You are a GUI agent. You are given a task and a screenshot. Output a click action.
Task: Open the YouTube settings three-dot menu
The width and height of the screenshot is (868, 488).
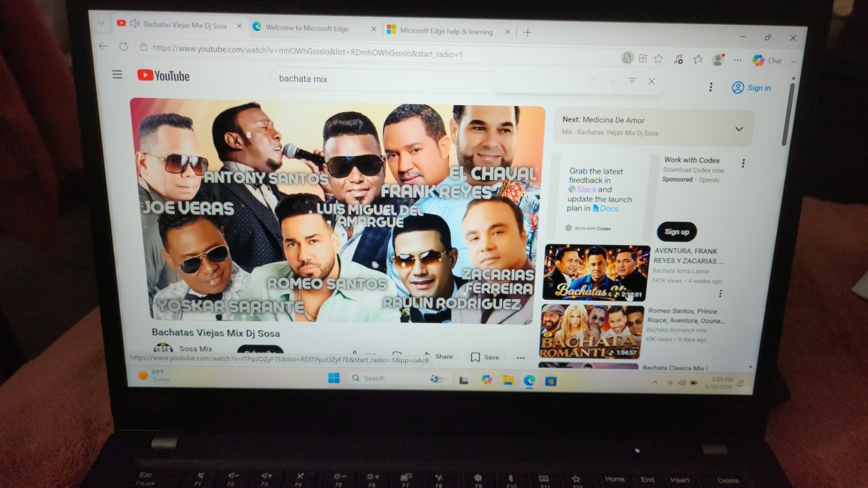(x=711, y=87)
